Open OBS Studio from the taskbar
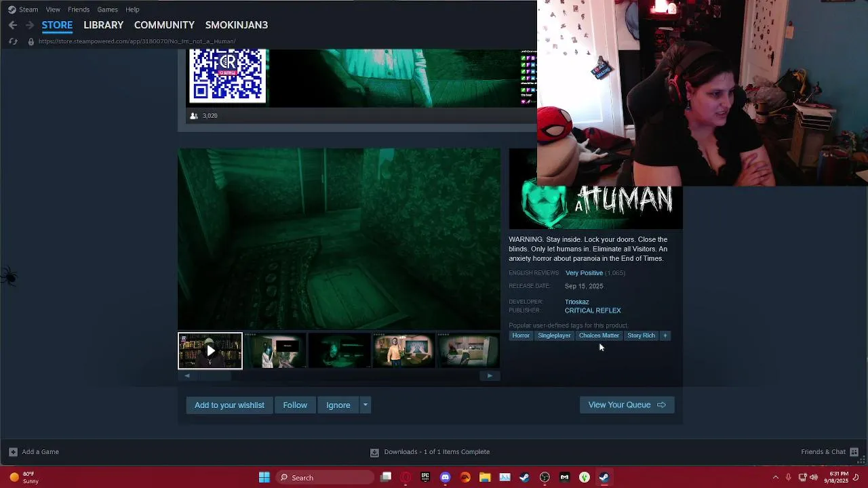The image size is (868, 488). click(x=545, y=477)
